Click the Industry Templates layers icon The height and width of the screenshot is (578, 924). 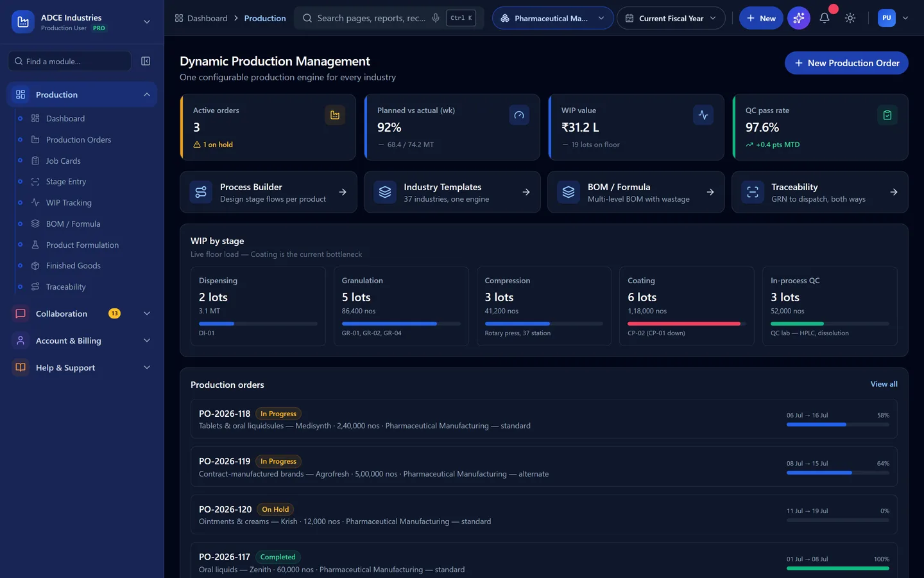click(x=385, y=192)
